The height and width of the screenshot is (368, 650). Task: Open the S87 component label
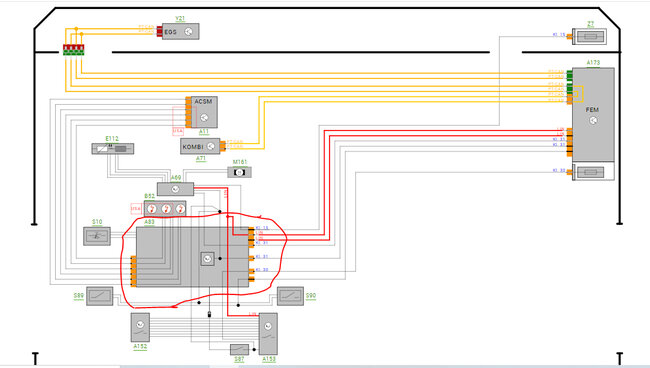tap(240, 360)
